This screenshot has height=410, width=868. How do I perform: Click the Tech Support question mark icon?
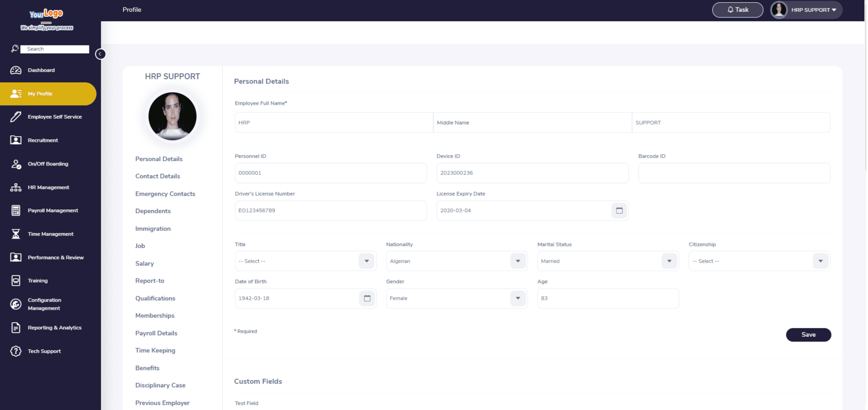click(x=16, y=351)
